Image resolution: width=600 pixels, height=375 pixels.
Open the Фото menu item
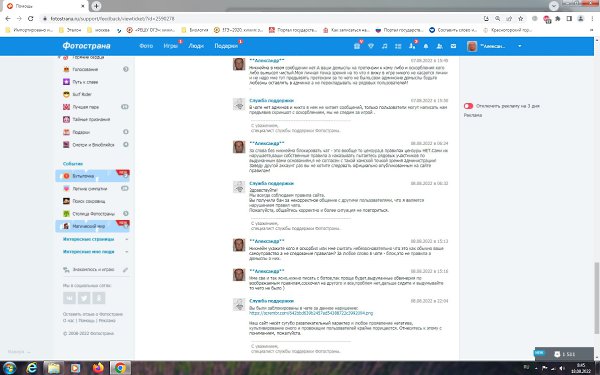146,46
